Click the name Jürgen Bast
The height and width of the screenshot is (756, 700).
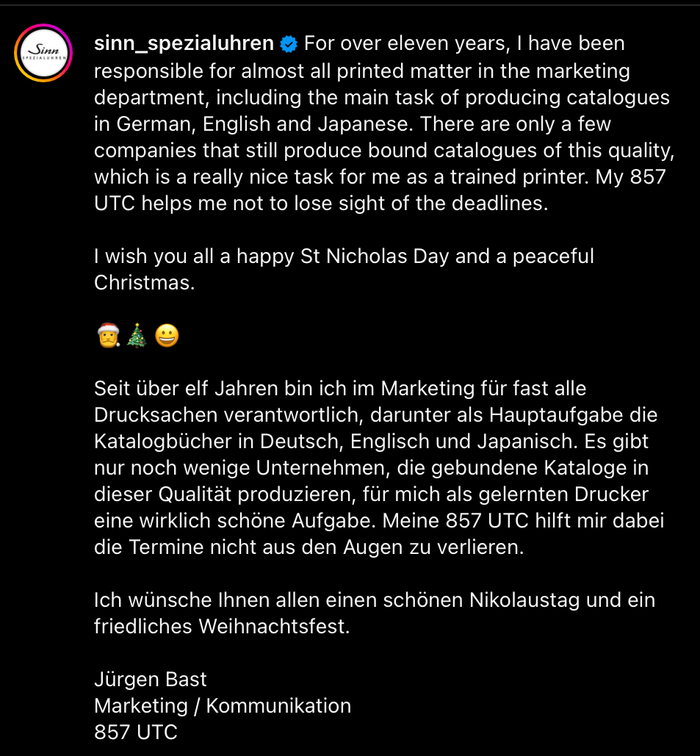coord(151,680)
